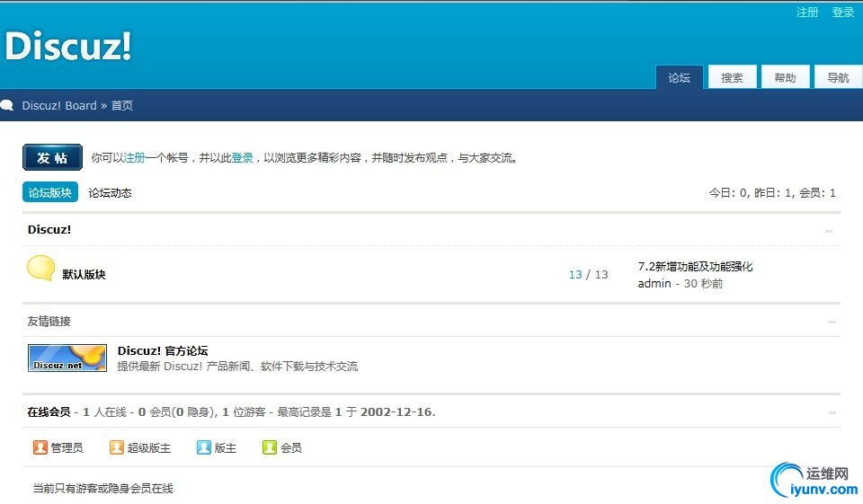Open Discuz! 官方论坛 link

click(163, 350)
